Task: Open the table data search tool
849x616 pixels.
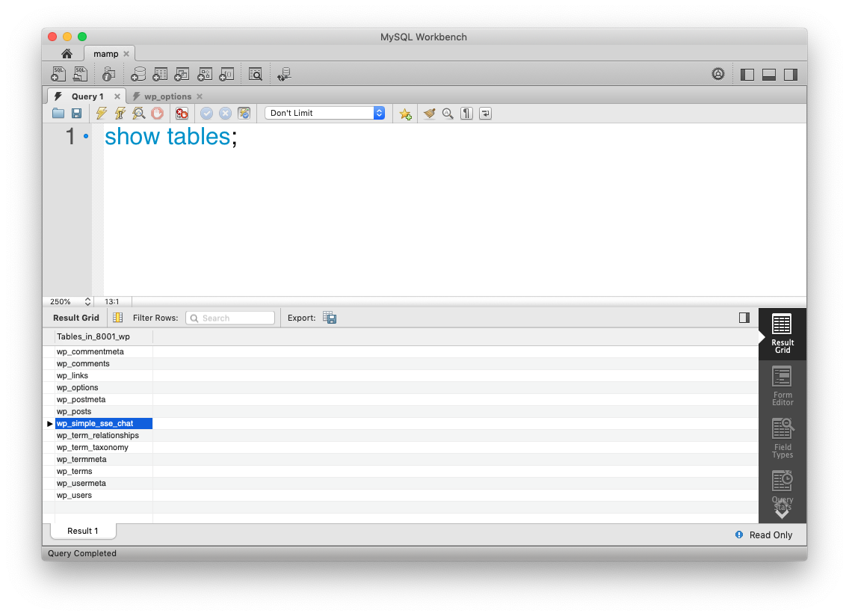Action: point(255,73)
